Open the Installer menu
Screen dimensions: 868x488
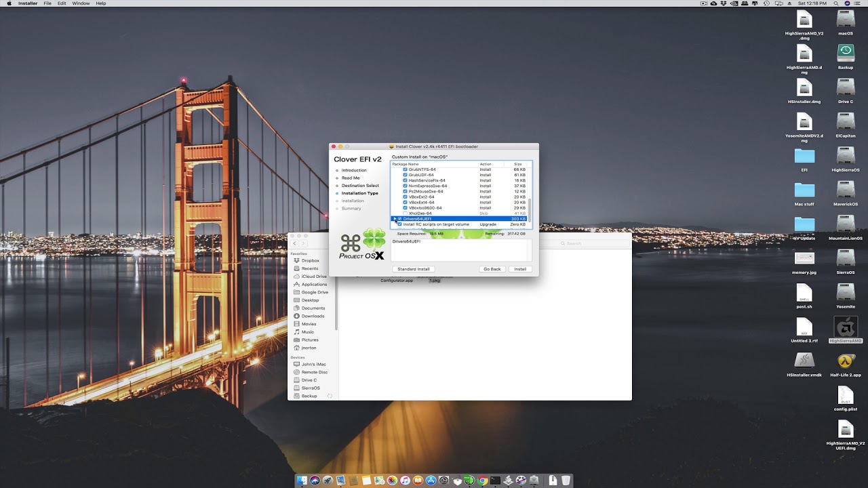[x=28, y=3]
